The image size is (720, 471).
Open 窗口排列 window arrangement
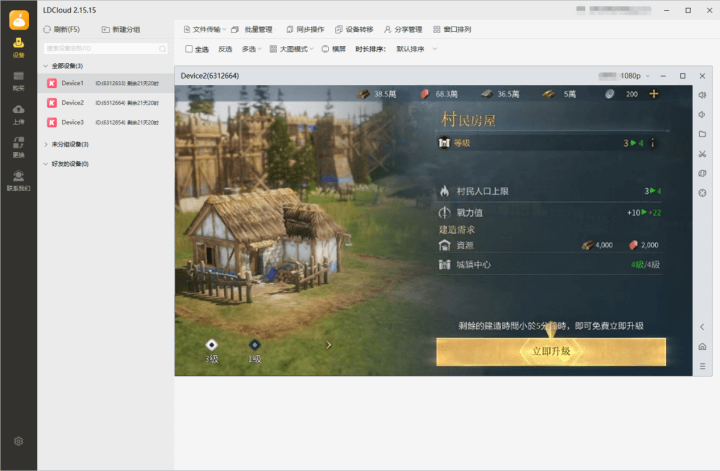452,29
